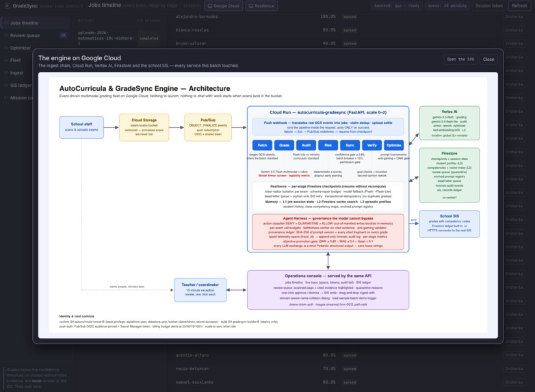
Task: Click the Firestore node in diagram
Action: [449, 175]
